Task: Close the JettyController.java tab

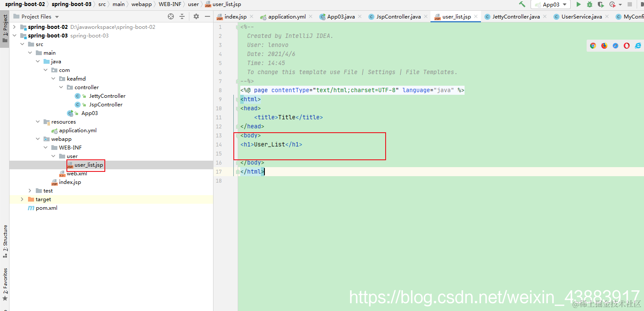Action: coord(545,17)
